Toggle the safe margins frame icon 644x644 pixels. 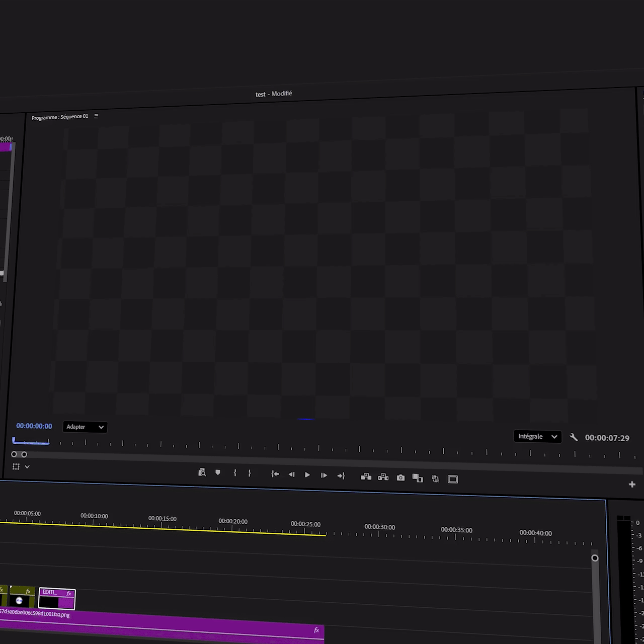[x=453, y=479]
